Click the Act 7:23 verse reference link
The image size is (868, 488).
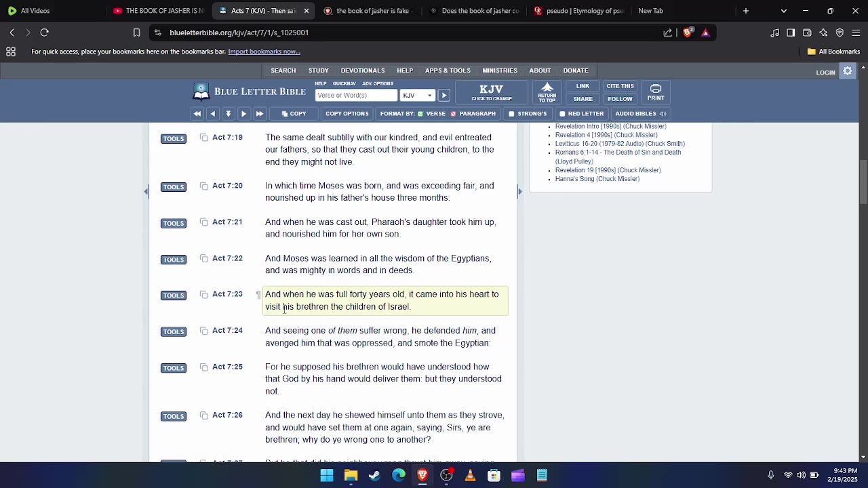227,294
